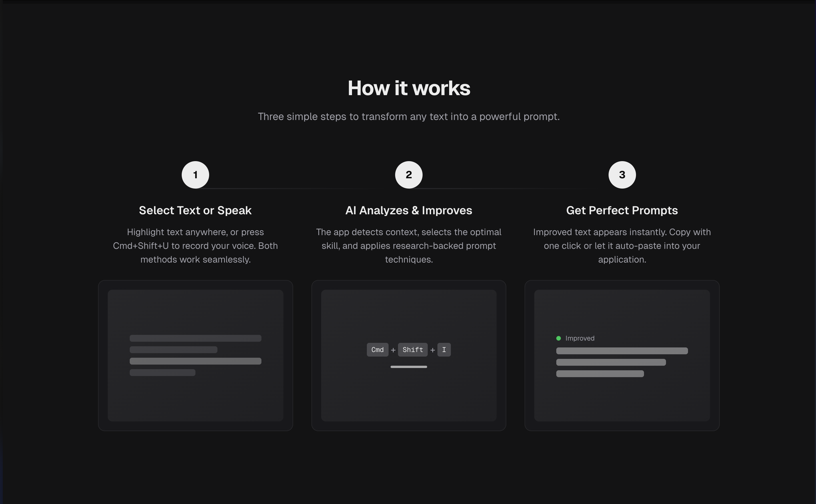The height and width of the screenshot is (504, 816).
Task: Click the step 1 numbered circle
Action: (x=195, y=175)
